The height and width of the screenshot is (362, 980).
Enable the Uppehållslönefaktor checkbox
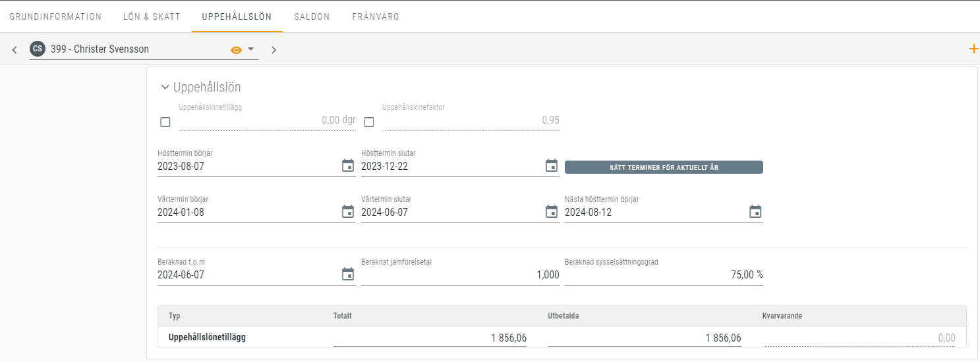[x=369, y=122]
